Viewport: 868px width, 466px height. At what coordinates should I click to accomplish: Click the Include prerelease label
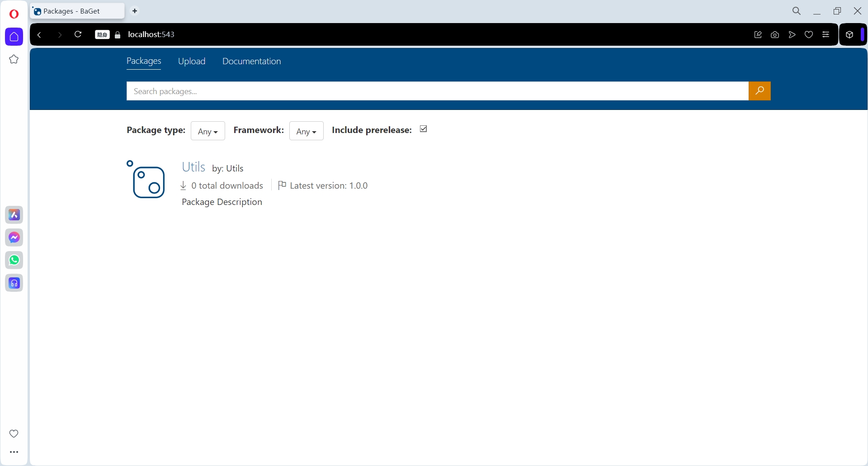(372, 130)
